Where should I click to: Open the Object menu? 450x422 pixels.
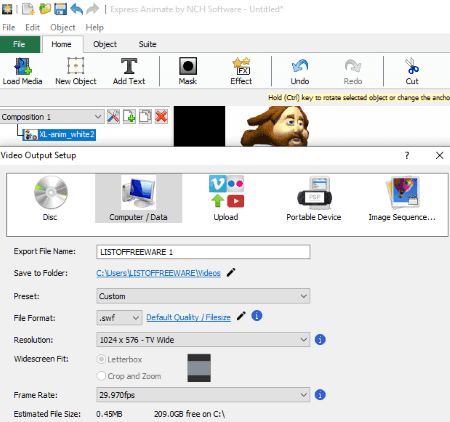coord(63,27)
